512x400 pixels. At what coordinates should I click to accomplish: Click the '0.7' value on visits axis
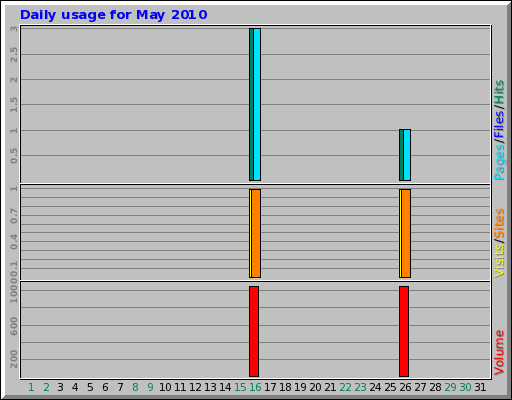pyautogui.click(x=14, y=216)
